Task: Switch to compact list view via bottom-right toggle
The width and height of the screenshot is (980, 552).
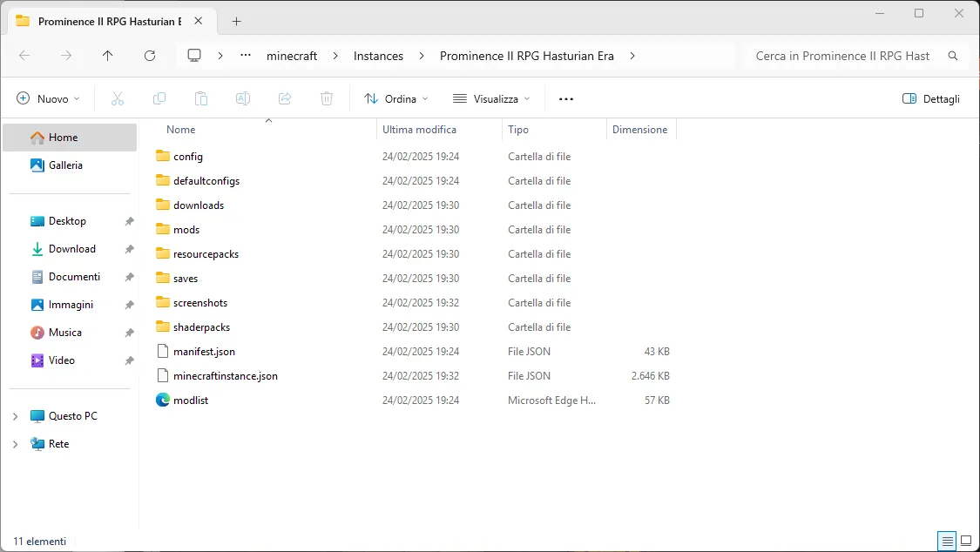Action: [x=947, y=541]
